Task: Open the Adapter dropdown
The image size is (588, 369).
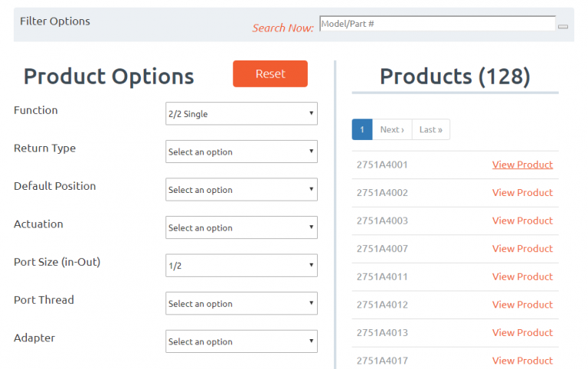Action: click(241, 341)
